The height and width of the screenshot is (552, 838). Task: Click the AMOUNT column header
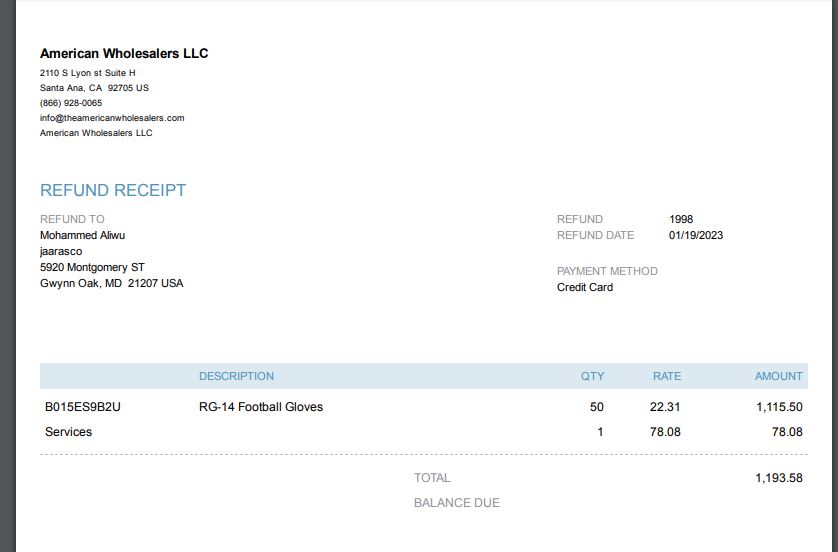coord(779,376)
